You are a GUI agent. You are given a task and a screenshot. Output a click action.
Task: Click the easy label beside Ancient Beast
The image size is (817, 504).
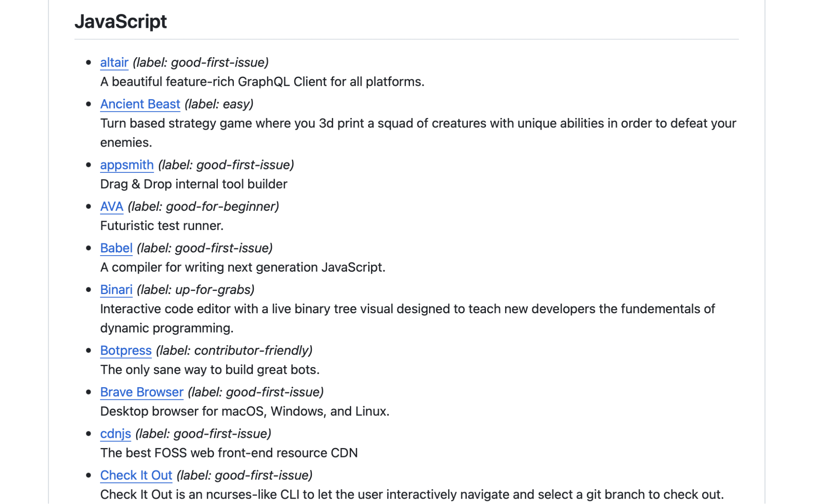219,104
